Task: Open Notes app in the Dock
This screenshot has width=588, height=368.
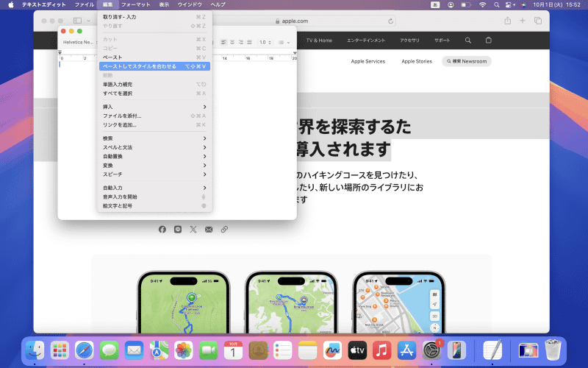Action: point(307,350)
